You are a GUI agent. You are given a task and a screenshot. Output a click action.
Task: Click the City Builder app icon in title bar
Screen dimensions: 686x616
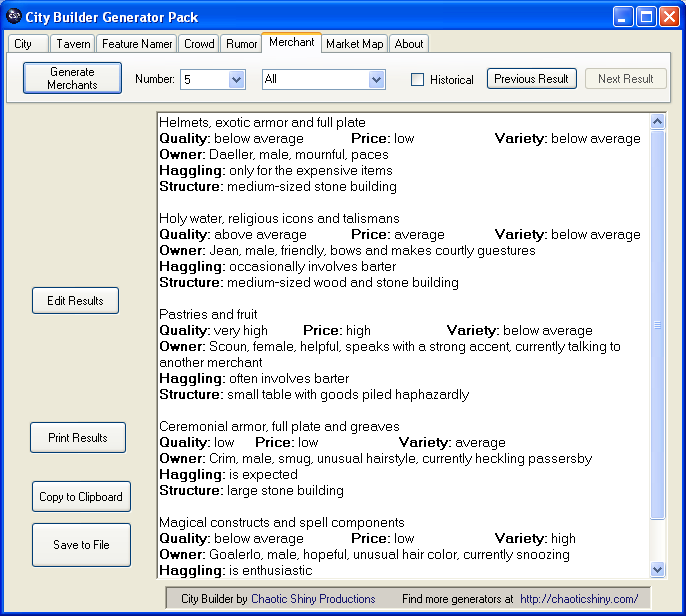14,17
